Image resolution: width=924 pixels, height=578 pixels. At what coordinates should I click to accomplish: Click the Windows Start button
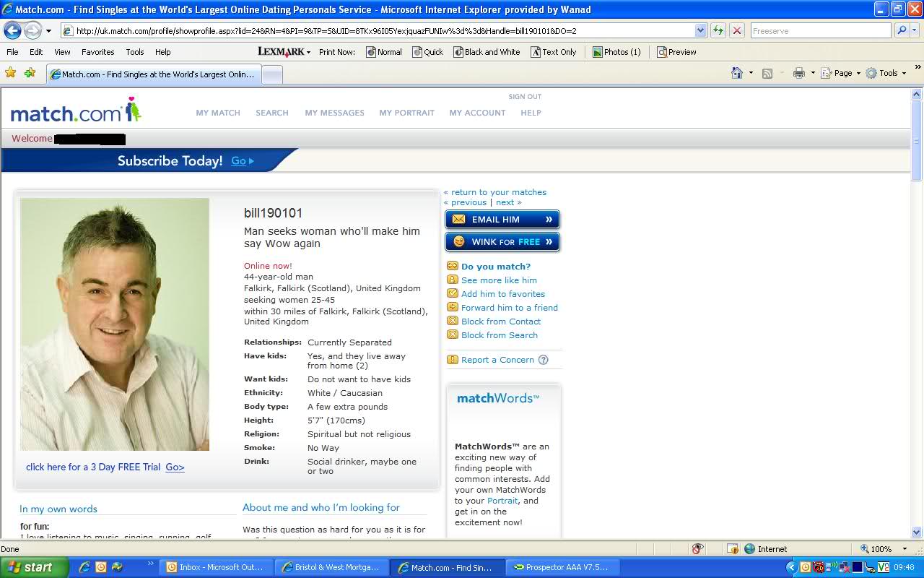point(34,567)
